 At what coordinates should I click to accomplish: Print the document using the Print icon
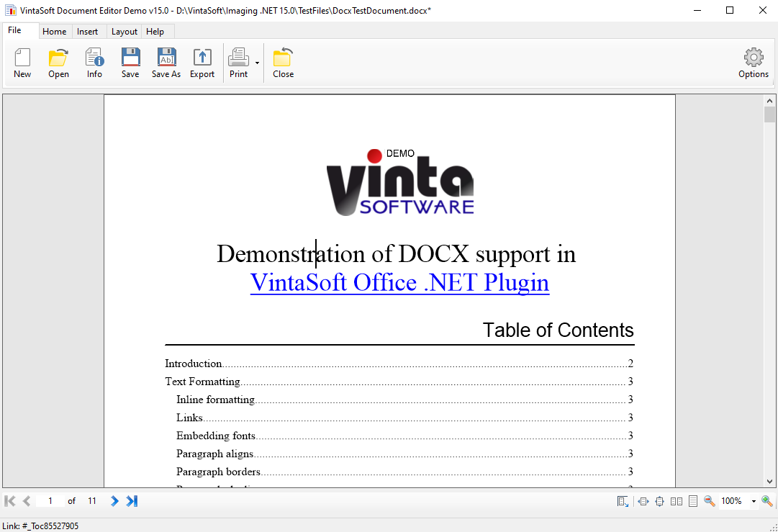point(238,63)
